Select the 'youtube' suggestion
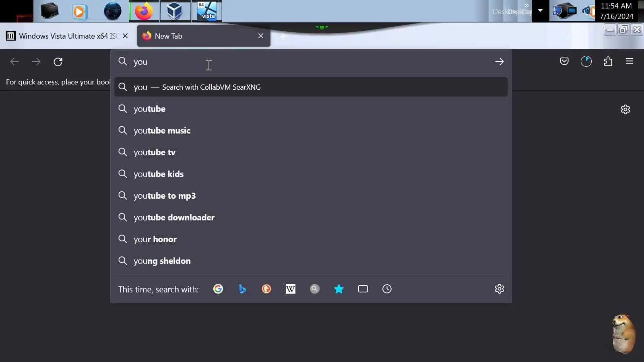 311,109
